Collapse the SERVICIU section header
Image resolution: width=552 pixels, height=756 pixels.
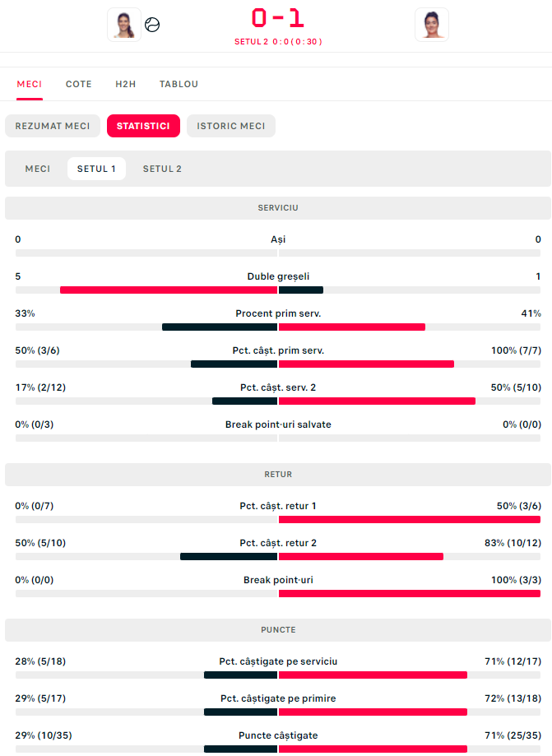278,208
